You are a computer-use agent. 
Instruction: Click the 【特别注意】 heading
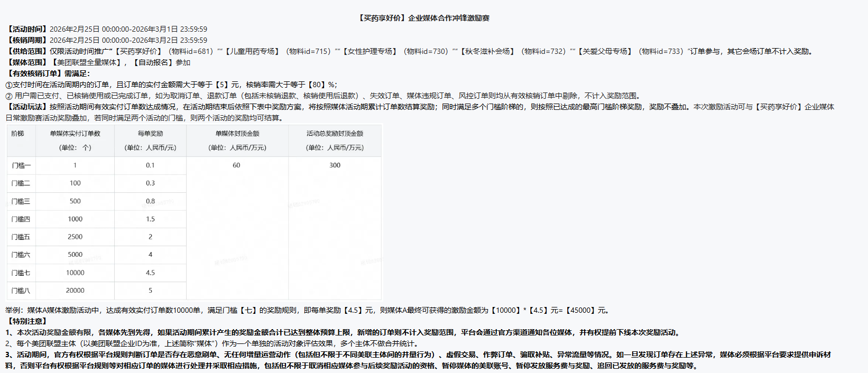pos(27,321)
